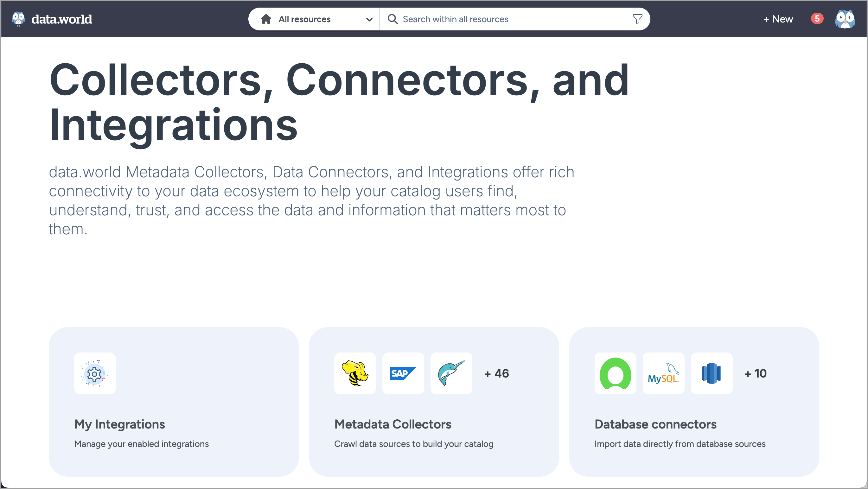Show the + 10 more connectors
The width and height of the screenshot is (868, 489).
pyautogui.click(x=756, y=373)
